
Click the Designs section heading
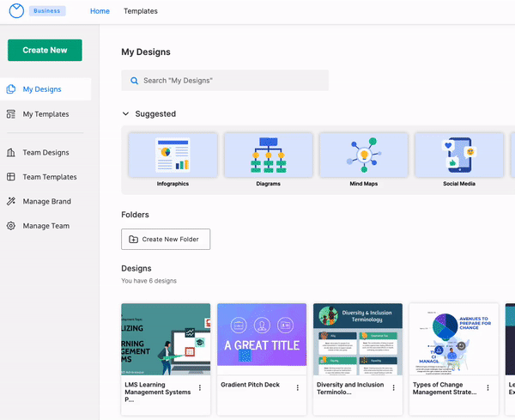point(136,268)
